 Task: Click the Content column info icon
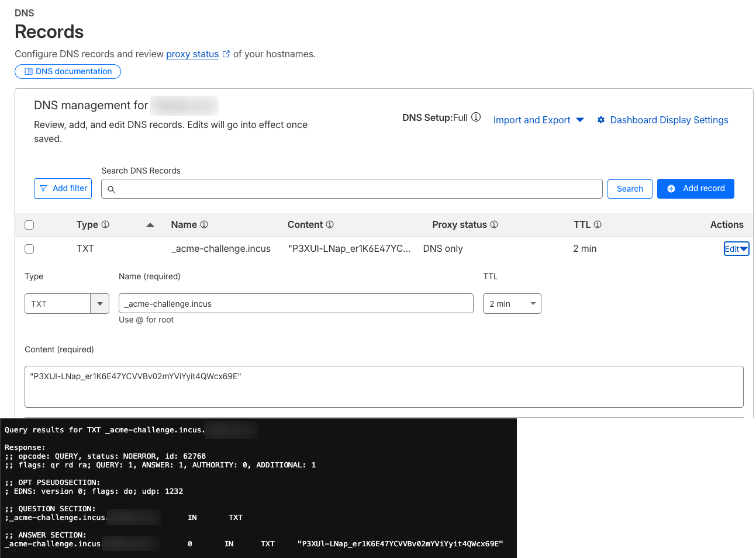330,224
